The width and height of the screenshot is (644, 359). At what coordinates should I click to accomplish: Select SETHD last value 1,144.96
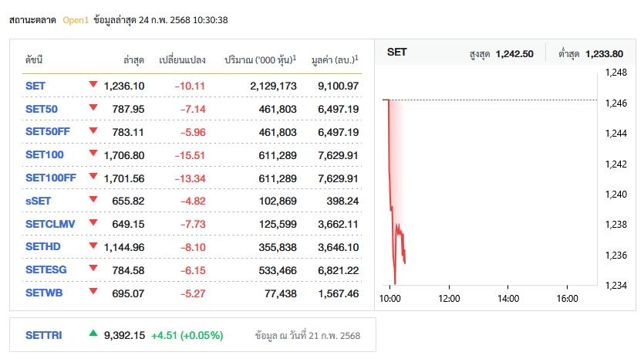pos(124,247)
